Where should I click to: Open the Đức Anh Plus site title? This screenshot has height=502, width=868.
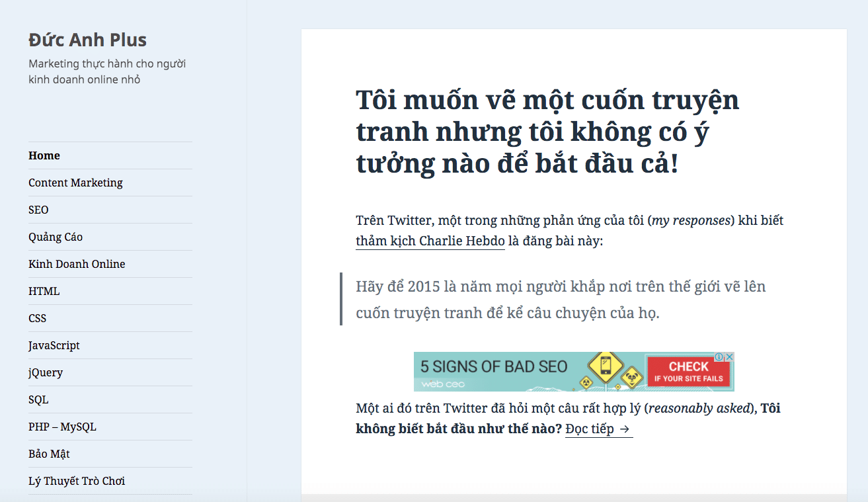(x=87, y=40)
